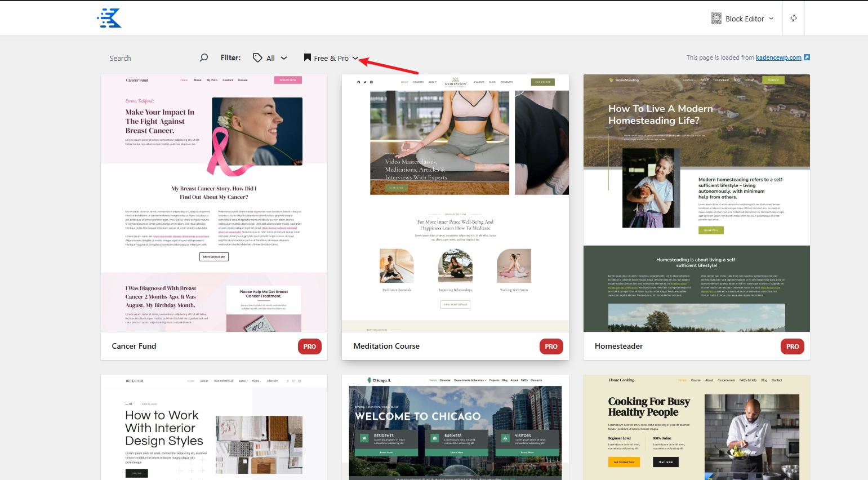Open the kadencewp.com link
Viewport: 868px width, 480px height.
point(778,57)
